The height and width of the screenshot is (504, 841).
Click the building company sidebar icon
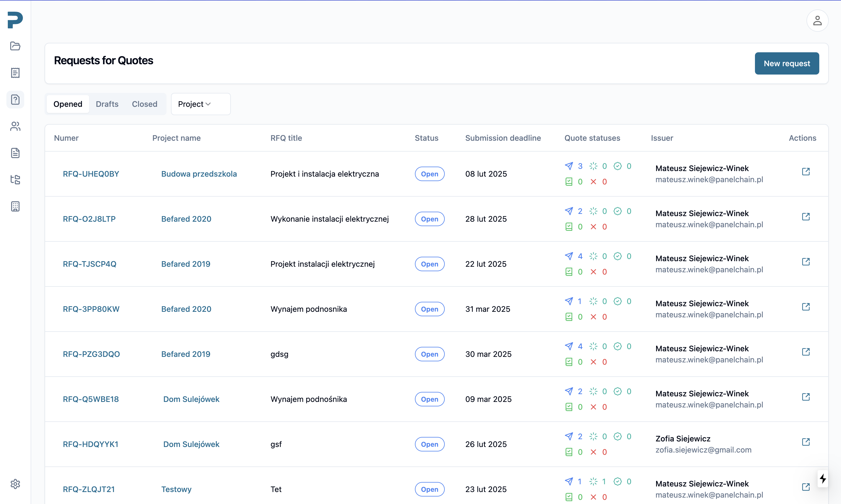tap(15, 206)
